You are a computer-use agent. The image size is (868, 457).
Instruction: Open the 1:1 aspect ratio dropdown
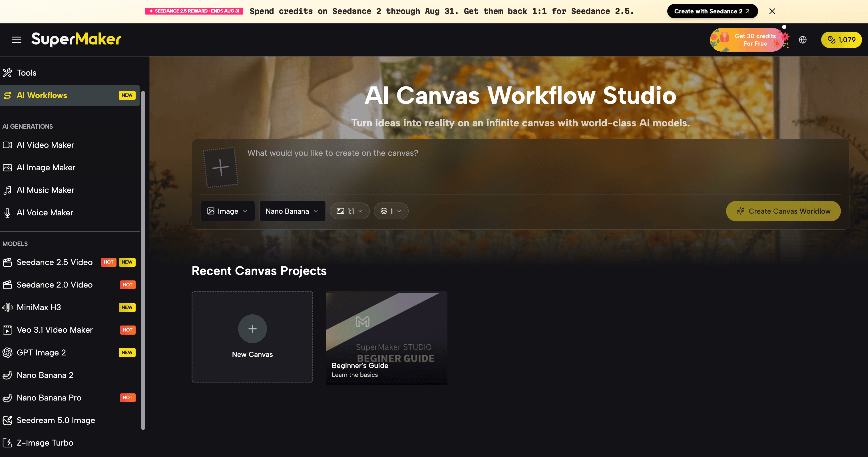pyautogui.click(x=349, y=211)
